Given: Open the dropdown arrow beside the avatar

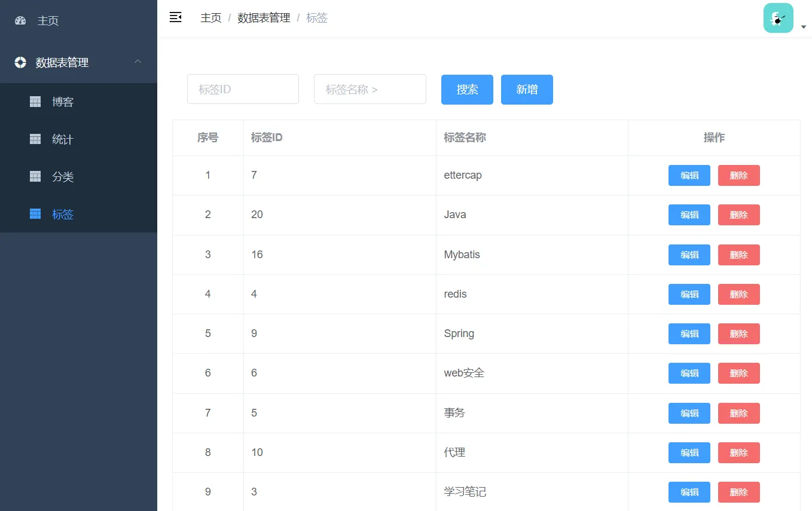Looking at the screenshot, I should pos(804,27).
